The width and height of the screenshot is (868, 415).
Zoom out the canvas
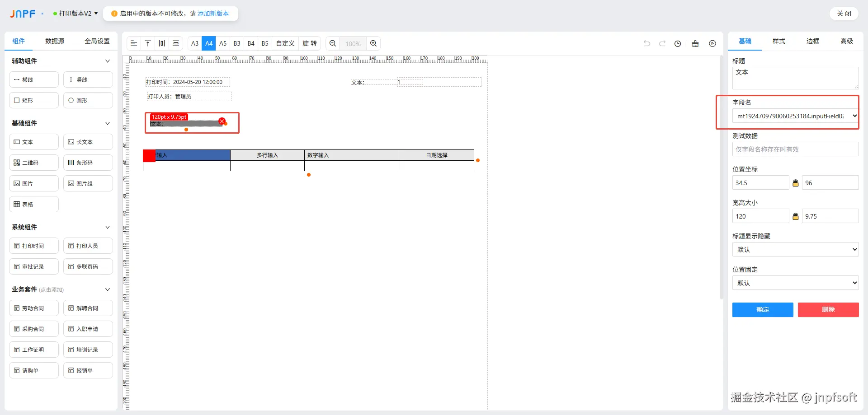tap(333, 43)
